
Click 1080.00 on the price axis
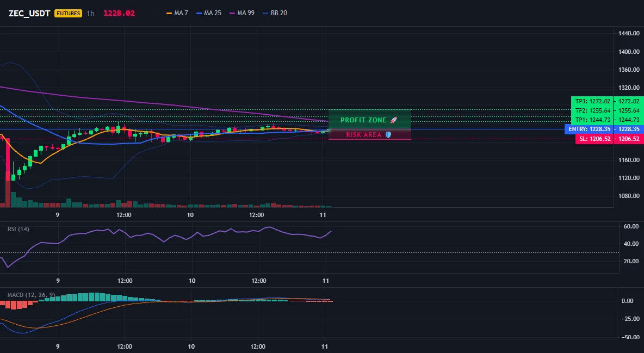tap(629, 196)
